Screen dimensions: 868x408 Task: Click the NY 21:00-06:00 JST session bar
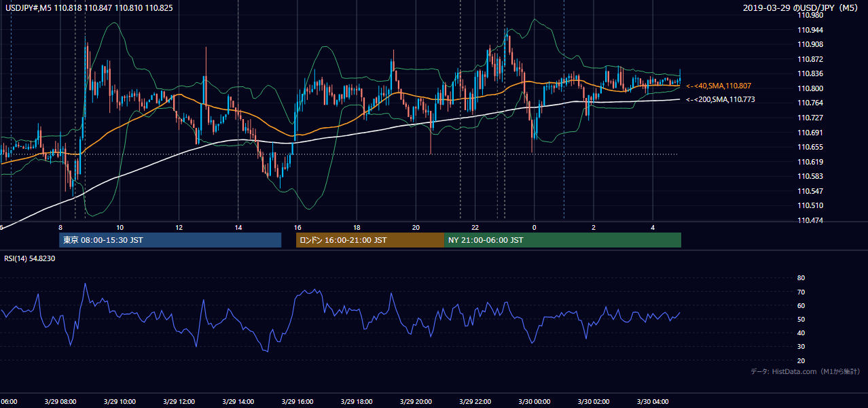(562, 240)
